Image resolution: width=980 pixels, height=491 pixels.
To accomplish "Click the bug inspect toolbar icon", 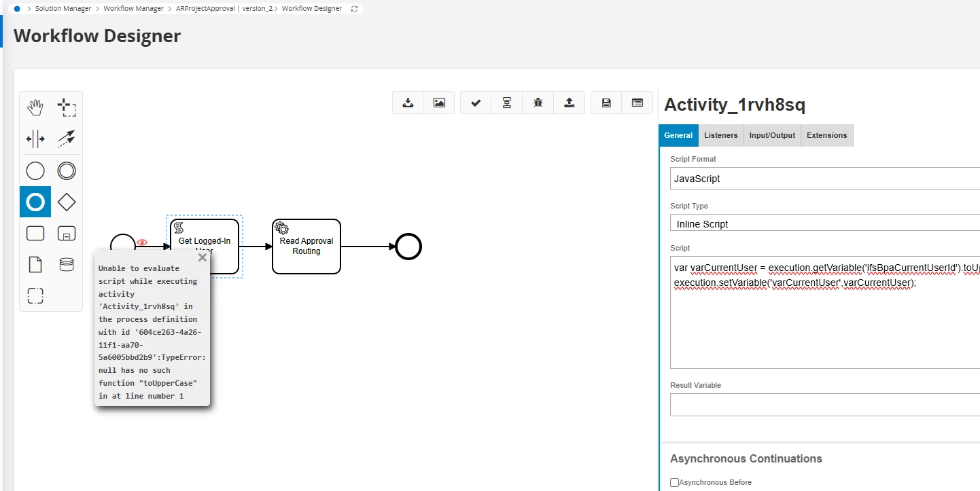I will coord(538,103).
